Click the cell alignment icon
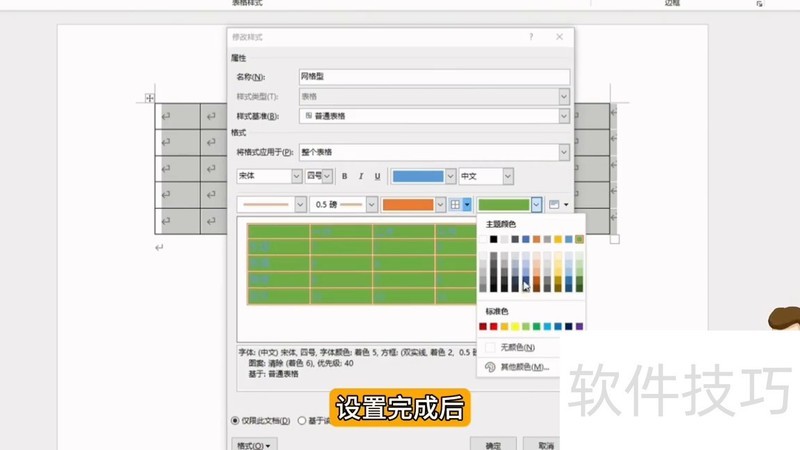 click(554, 205)
